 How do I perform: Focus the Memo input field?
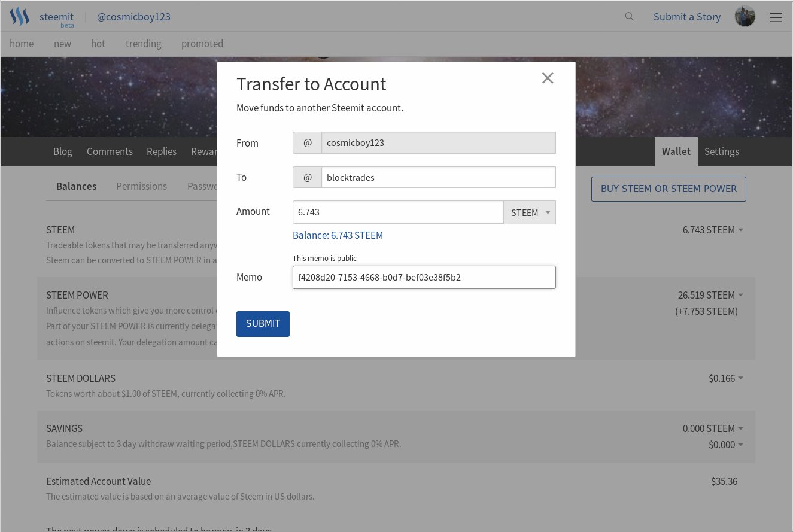[x=424, y=277]
